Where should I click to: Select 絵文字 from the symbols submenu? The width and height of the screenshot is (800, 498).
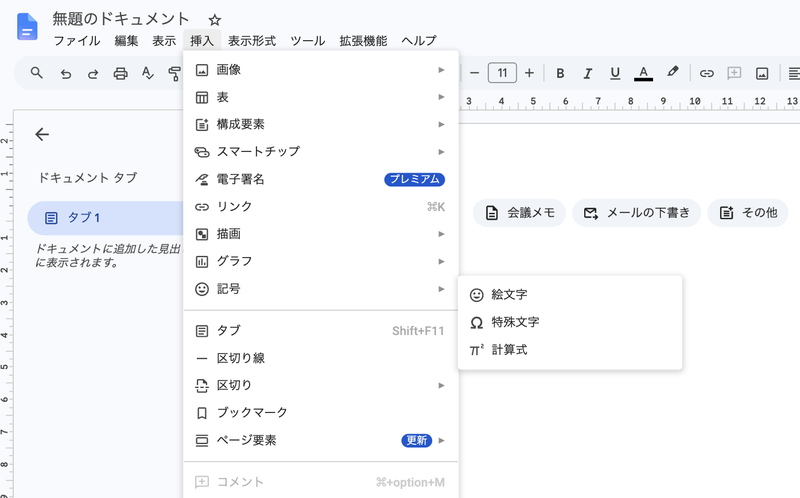click(570, 294)
